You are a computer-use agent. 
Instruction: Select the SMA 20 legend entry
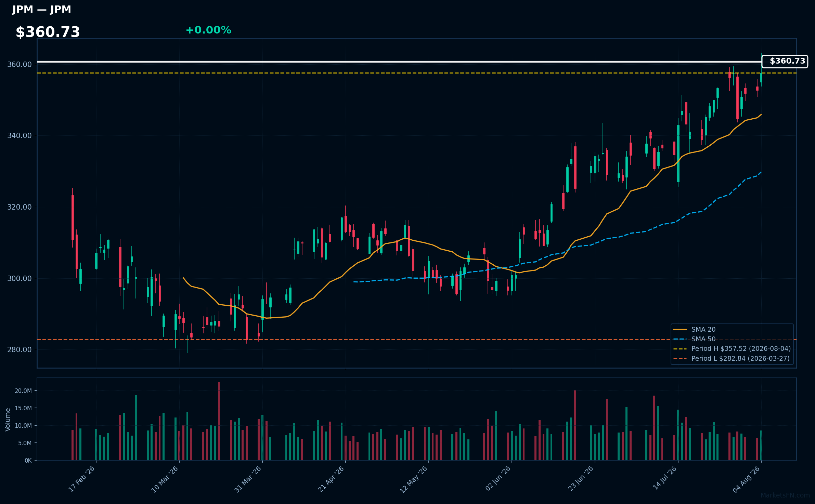[x=694, y=329]
